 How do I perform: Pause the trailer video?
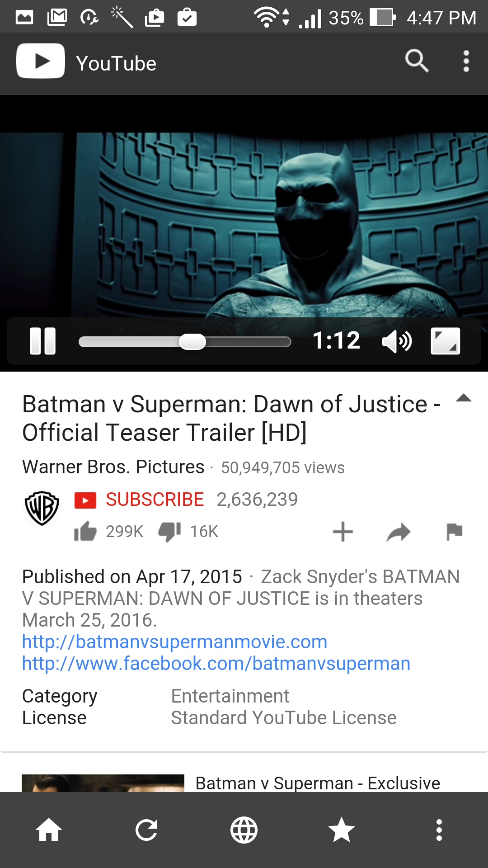(42, 341)
